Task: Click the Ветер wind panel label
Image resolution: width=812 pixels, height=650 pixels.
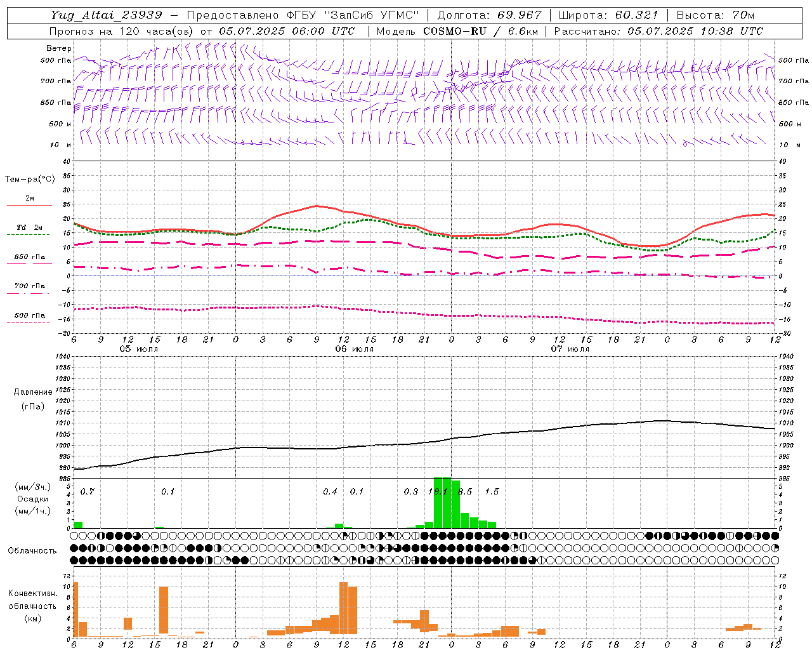Action: click(x=59, y=48)
